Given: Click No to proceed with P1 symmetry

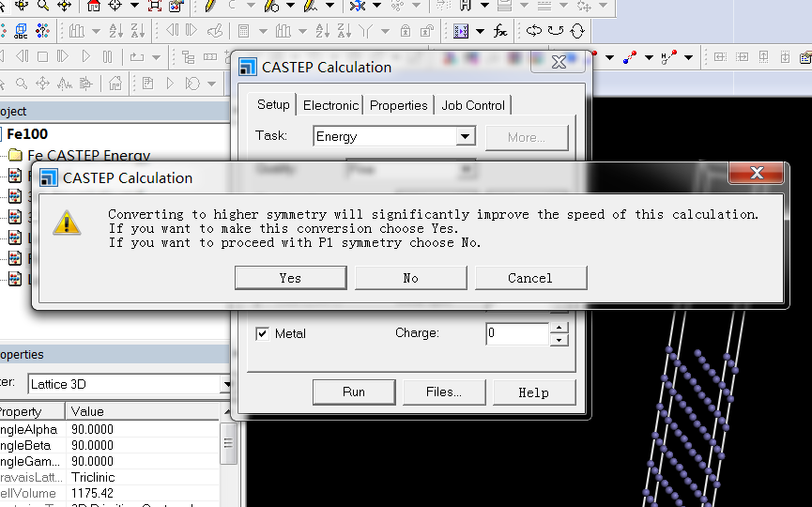Looking at the screenshot, I should click(x=410, y=278).
